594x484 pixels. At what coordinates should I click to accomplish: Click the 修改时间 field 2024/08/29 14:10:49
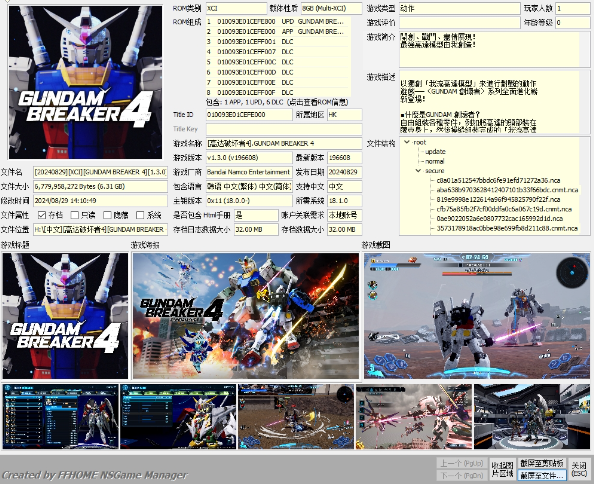point(100,201)
